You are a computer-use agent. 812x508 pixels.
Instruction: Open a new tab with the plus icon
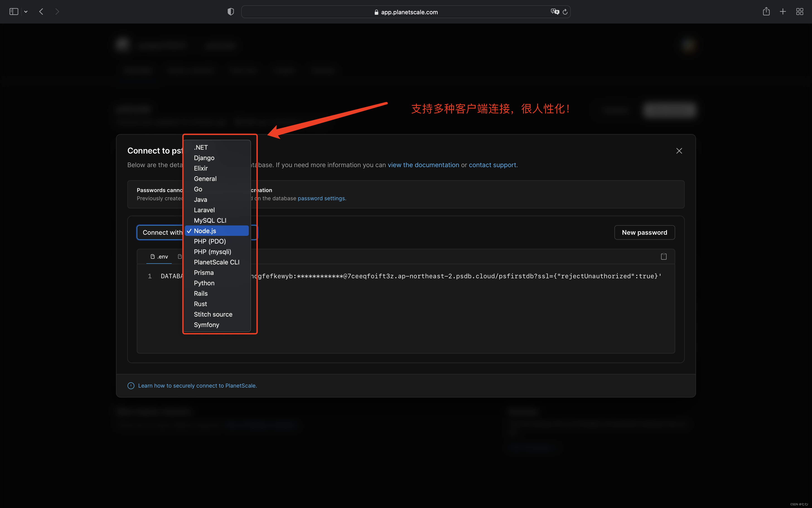(783, 12)
